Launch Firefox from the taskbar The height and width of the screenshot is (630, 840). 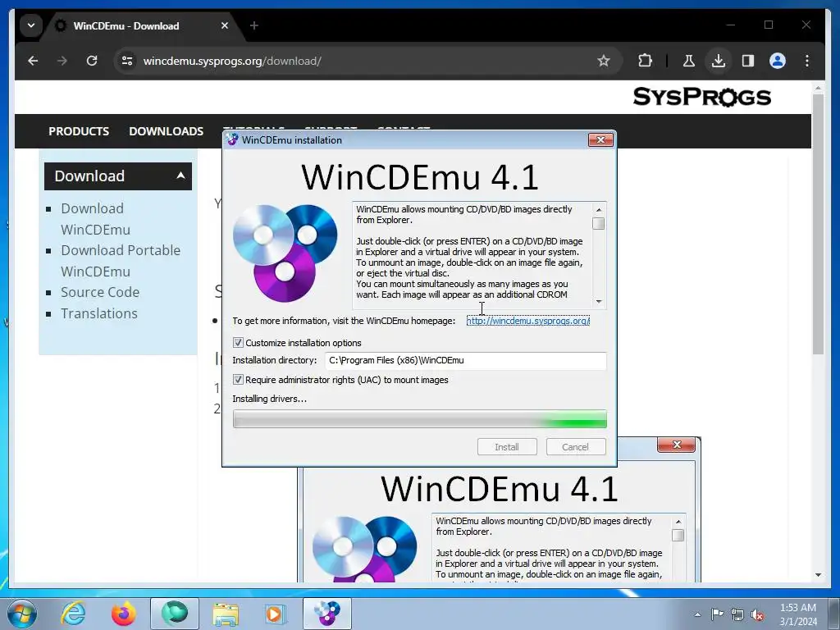click(x=123, y=614)
